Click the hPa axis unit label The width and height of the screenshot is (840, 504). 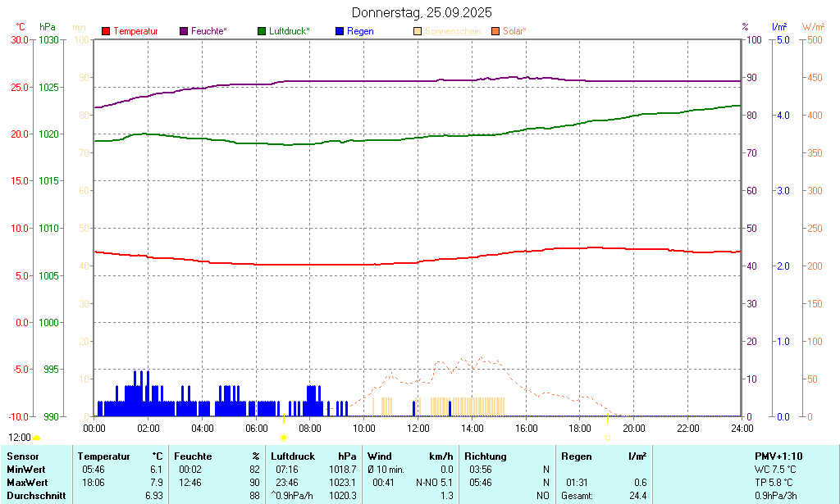click(48, 27)
